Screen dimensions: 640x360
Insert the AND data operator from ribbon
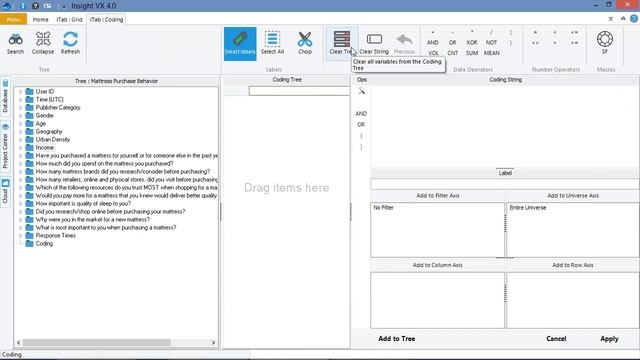(433, 42)
